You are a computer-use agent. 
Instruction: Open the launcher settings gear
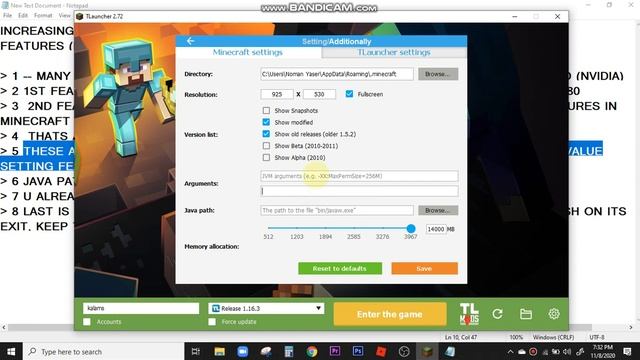(554, 314)
